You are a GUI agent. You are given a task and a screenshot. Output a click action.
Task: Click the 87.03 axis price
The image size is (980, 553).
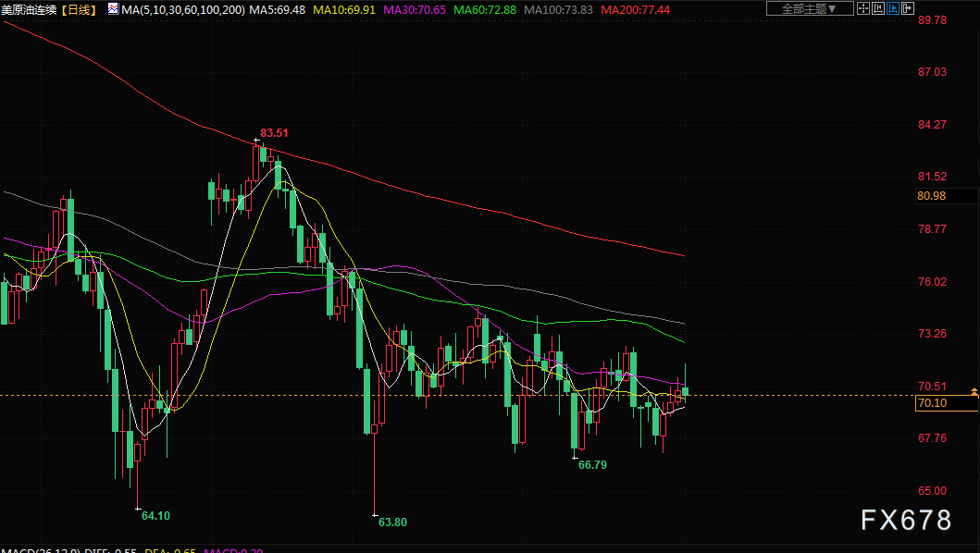point(932,72)
